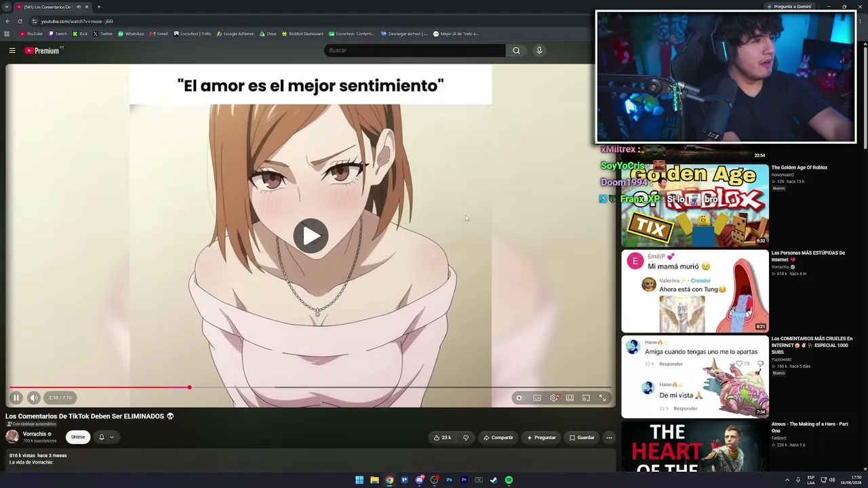Screen dimensions: 868x488
Task: Click Pregunta a Gemini button
Action: [789, 7]
